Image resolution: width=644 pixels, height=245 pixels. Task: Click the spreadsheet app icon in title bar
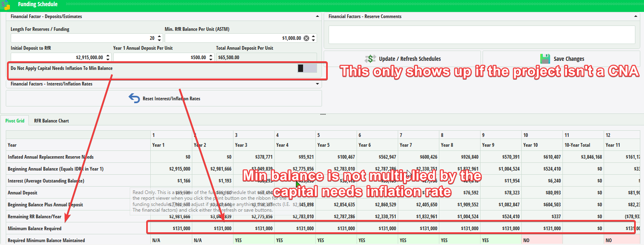coord(6,5)
